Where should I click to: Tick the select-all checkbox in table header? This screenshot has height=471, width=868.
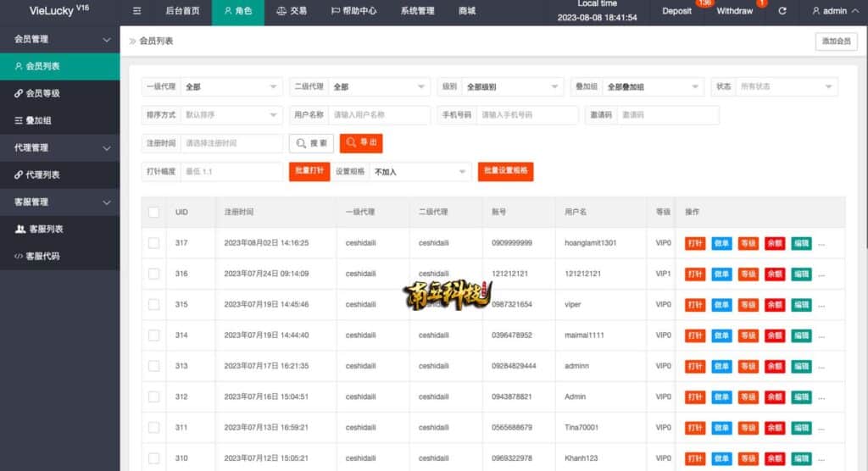(x=153, y=212)
